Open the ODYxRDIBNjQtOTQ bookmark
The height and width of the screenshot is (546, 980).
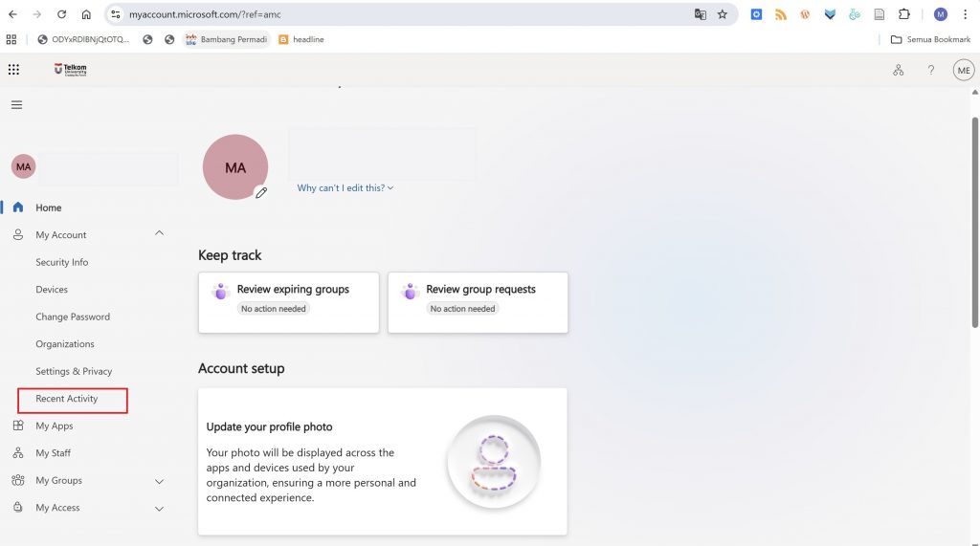(x=83, y=39)
